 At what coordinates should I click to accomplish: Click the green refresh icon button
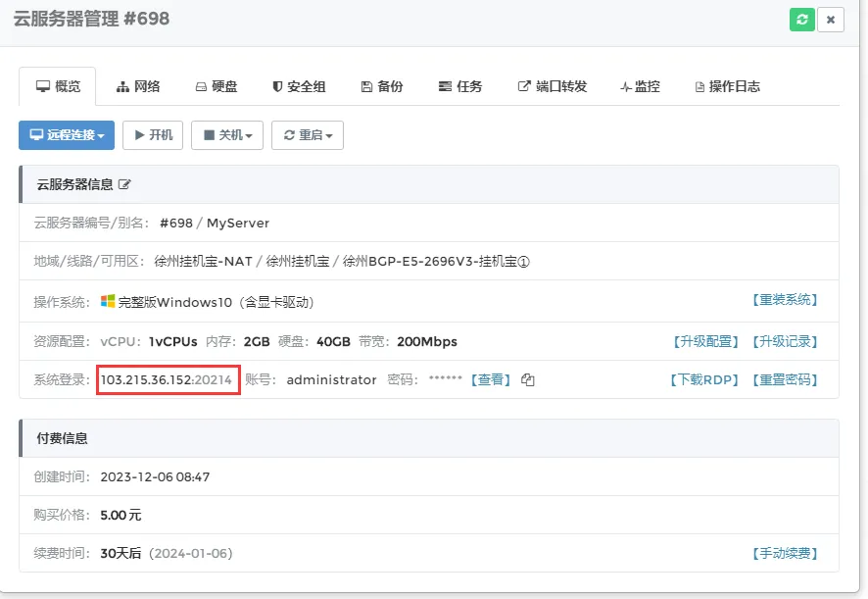click(802, 20)
